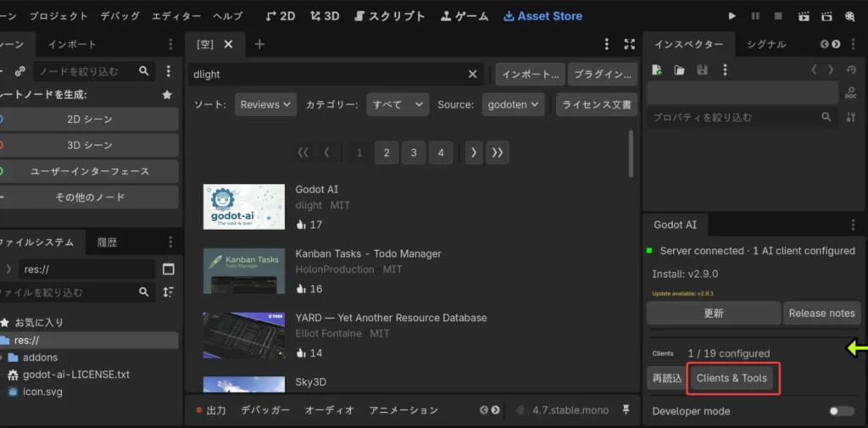Open the すべて category dropdown
This screenshot has height=428, width=868.
tap(398, 104)
